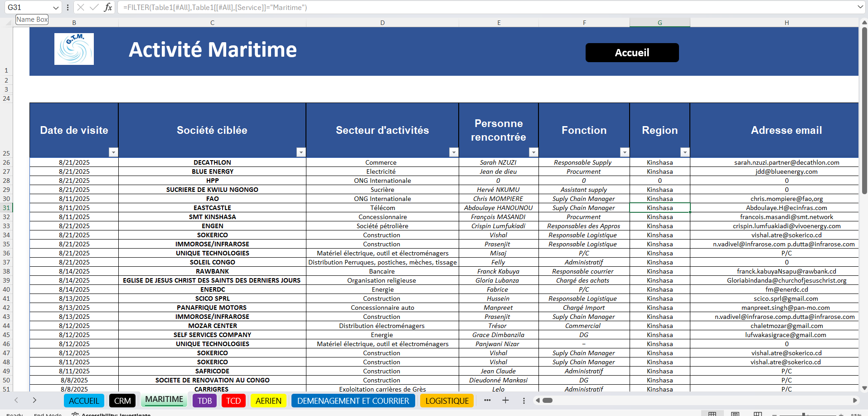Image resolution: width=868 pixels, height=416 pixels.
Task: Open the Société ciblée filter dropdown
Action: point(301,152)
